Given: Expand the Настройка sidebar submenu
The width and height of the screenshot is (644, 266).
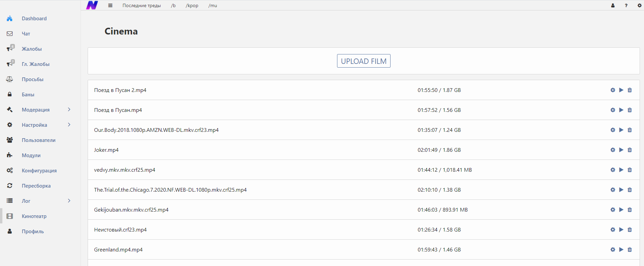Looking at the screenshot, I should click(x=69, y=125).
